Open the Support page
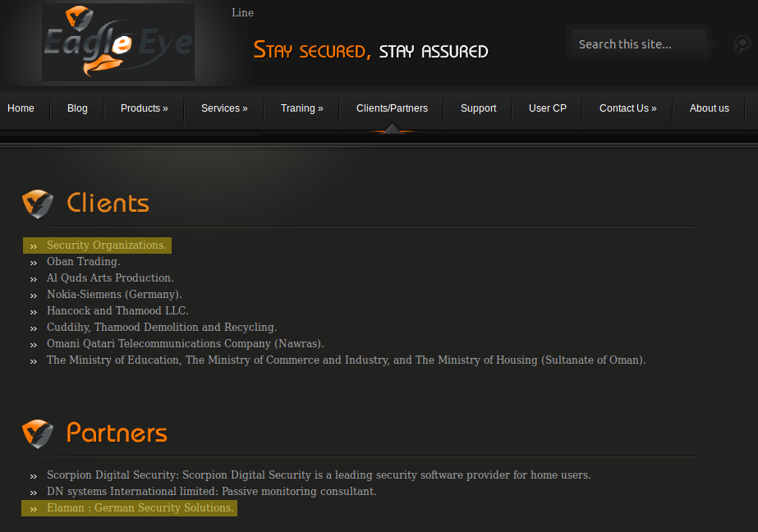Viewport: 758px width, 532px height. (x=478, y=108)
